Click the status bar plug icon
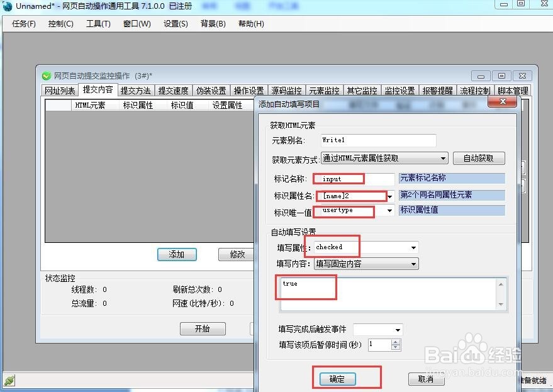 [x=9, y=380]
